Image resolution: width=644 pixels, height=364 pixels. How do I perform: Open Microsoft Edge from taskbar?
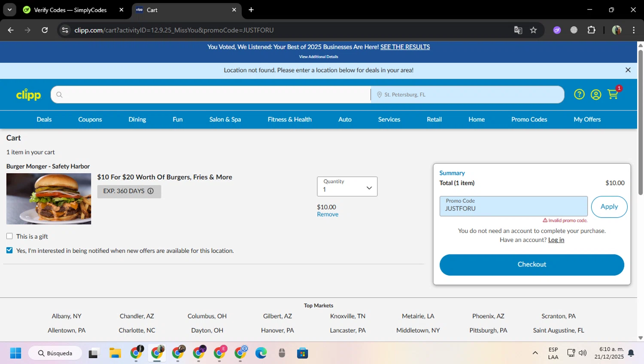[x=261, y=353]
